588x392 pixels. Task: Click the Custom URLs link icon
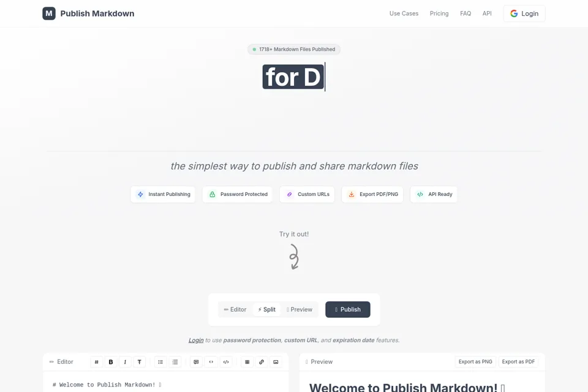290,194
